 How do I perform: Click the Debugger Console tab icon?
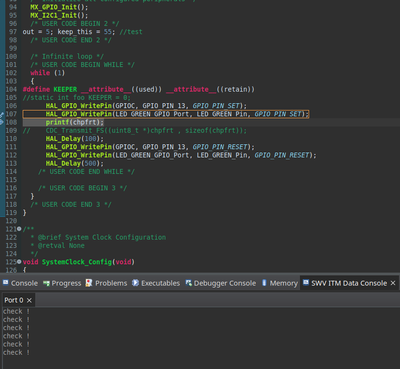(x=189, y=283)
